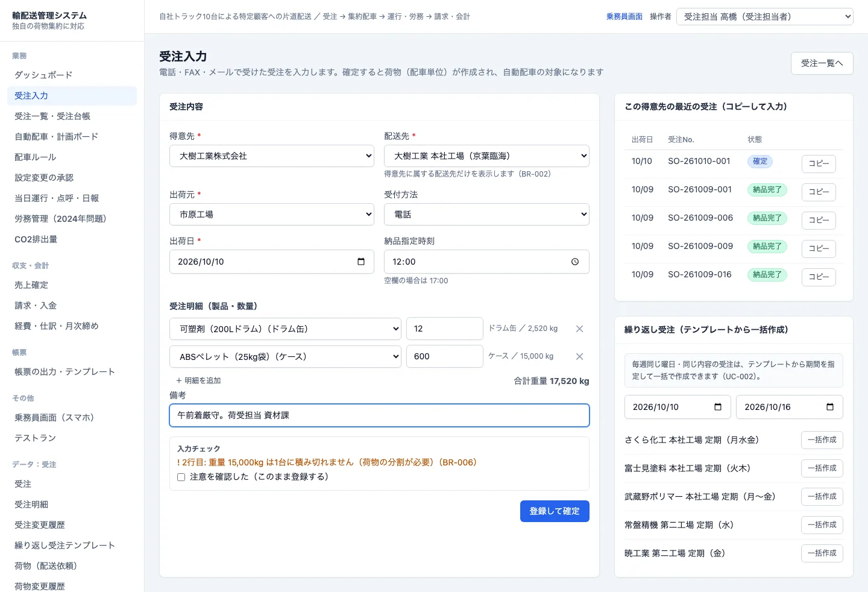The height and width of the screenshot is (592, 868).
Task: Copy order SO-261009-016
Action: pyautogui.click(x=819, y=277)
